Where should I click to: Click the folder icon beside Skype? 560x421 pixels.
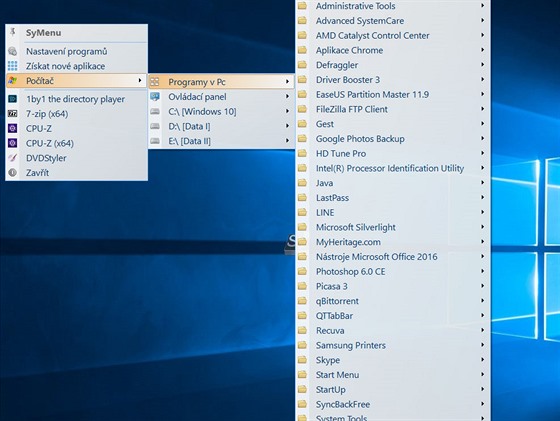tap(302, 360)
